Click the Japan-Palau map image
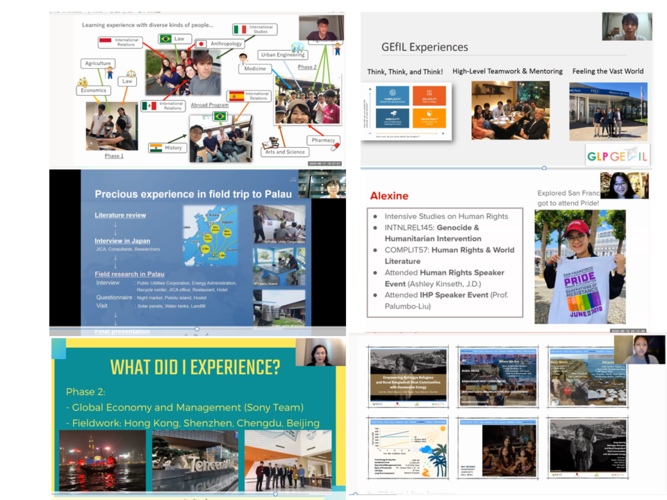The width and height of the screenshot is (667, 500). pyautogui.click(x=210, y=236)
